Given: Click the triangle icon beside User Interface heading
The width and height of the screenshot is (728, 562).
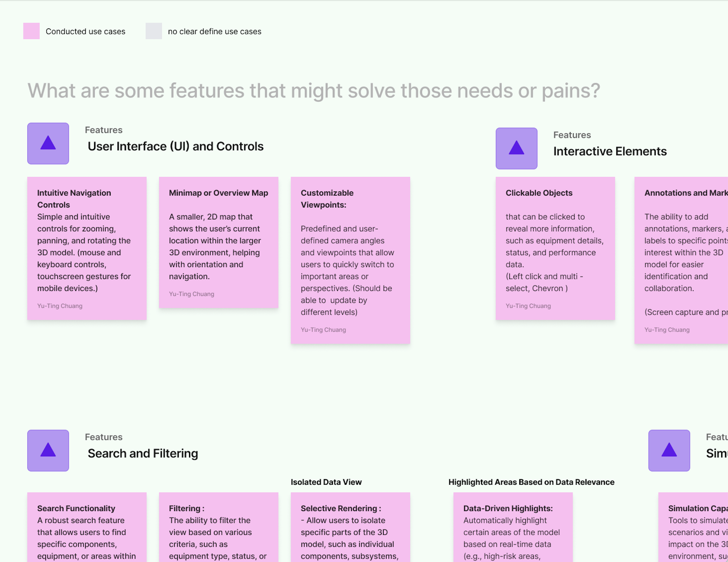Looking at the screenshot, I should 48,143.
